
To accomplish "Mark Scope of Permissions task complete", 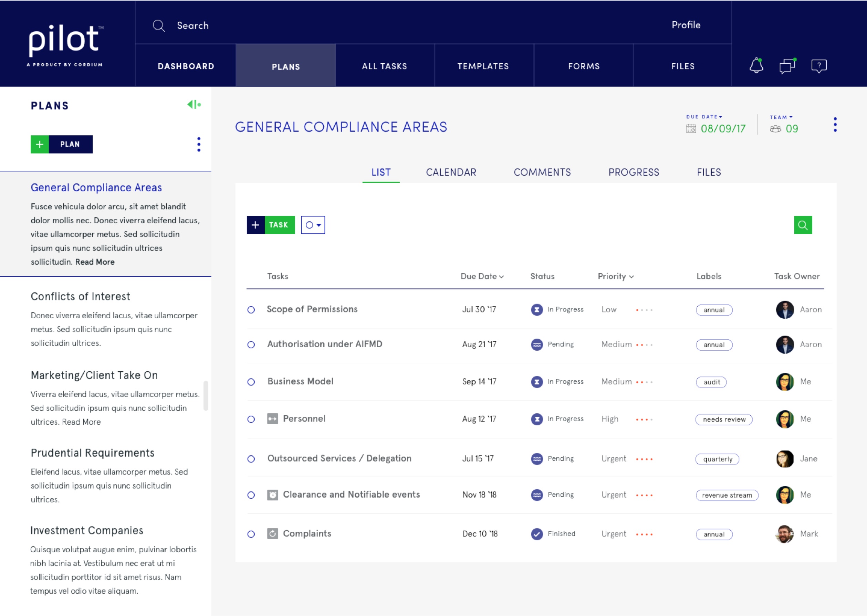I will 251,310.
